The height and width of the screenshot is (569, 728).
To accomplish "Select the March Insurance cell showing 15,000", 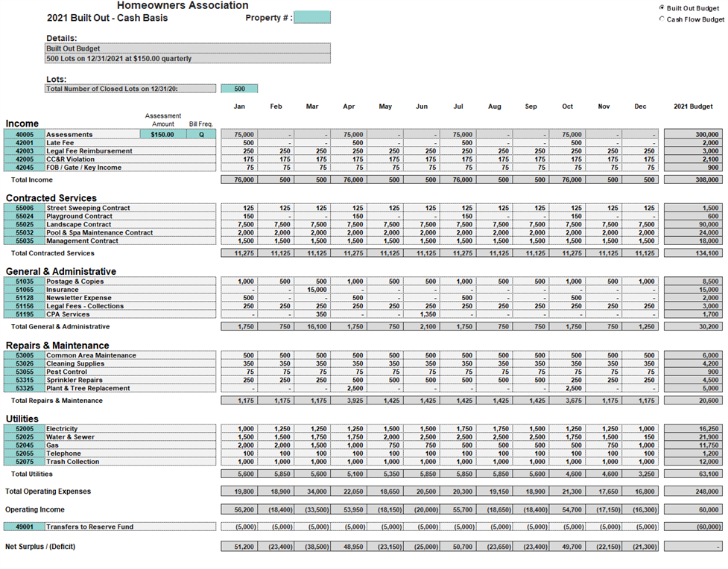I will (312, 290).
